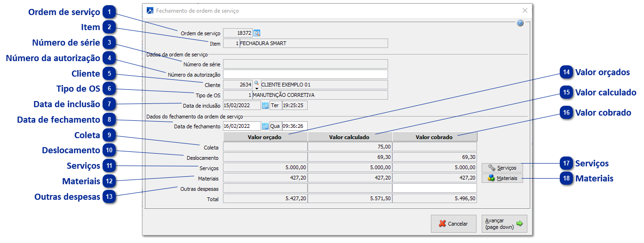The height and width of the screenshot is (243, 644).
Task: Click Total Valor calculado 5.571,50
Action: pyautogui.click(x=350, y=198)
